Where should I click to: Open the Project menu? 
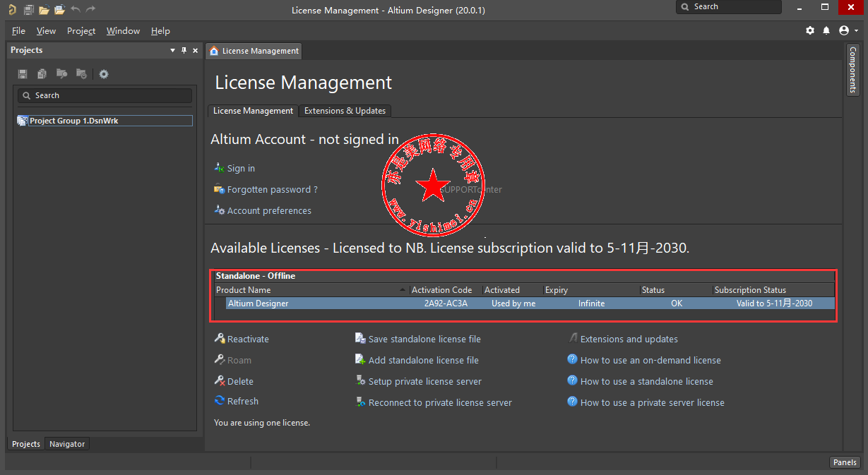[x=81, y=31]
